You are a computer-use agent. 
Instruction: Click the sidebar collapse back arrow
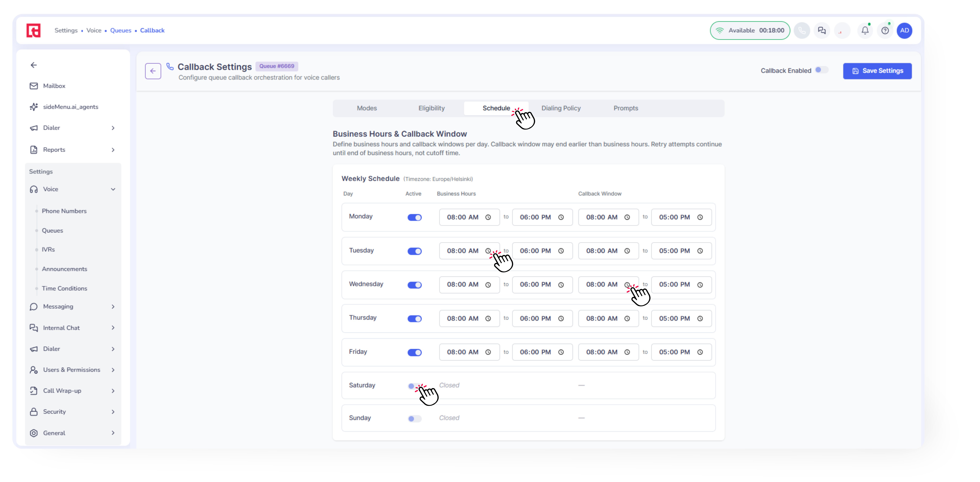coord(34,65)
